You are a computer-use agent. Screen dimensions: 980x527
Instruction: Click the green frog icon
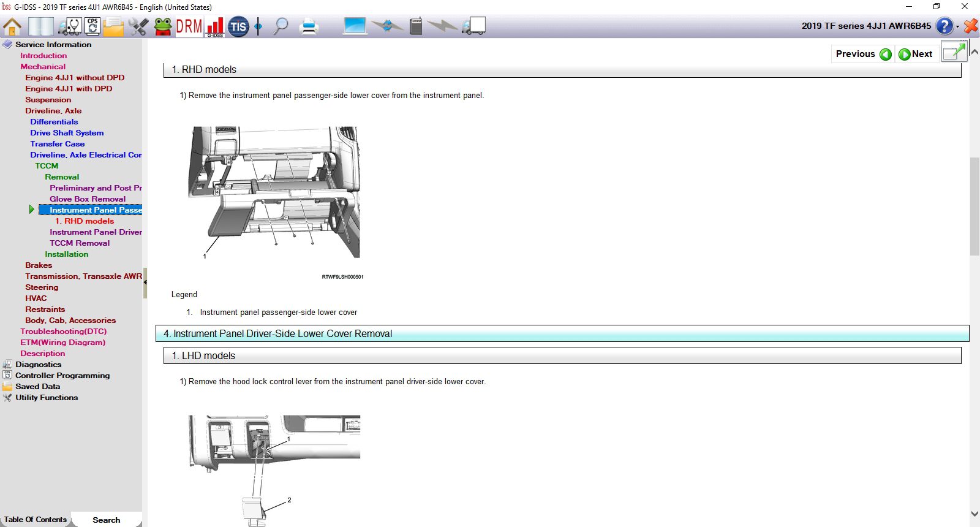[163, 26]
